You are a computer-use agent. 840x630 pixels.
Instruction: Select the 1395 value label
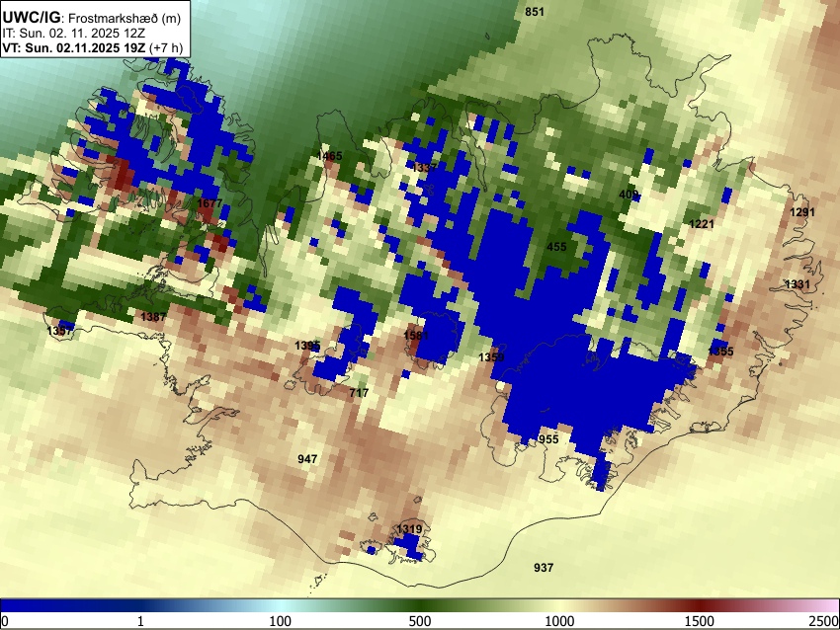tap(307, 346)
